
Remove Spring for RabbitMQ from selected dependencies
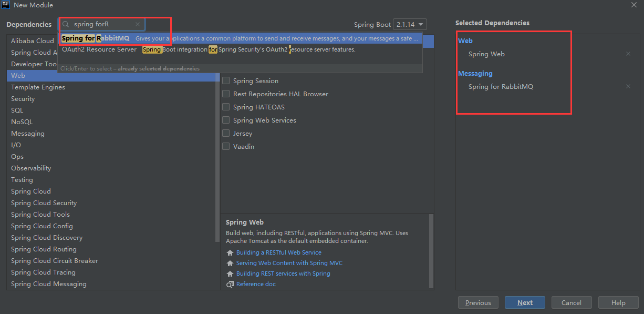click(x=628, y=86)
